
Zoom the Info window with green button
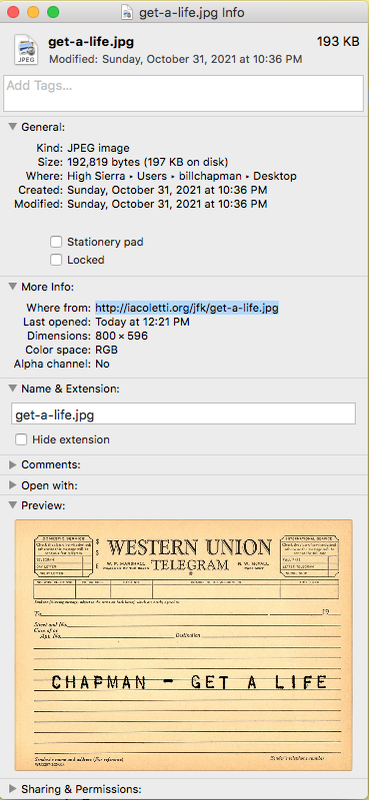(x=53, y=12)
